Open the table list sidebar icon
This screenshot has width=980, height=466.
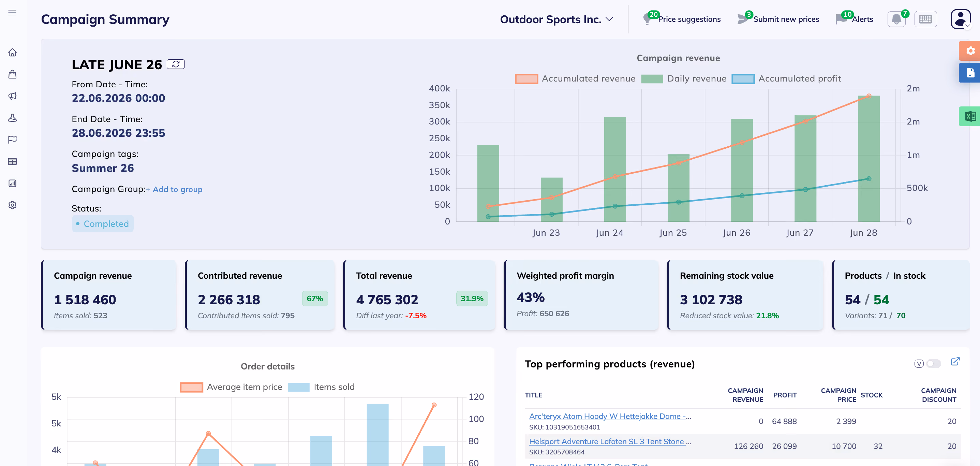click(12, 161)
